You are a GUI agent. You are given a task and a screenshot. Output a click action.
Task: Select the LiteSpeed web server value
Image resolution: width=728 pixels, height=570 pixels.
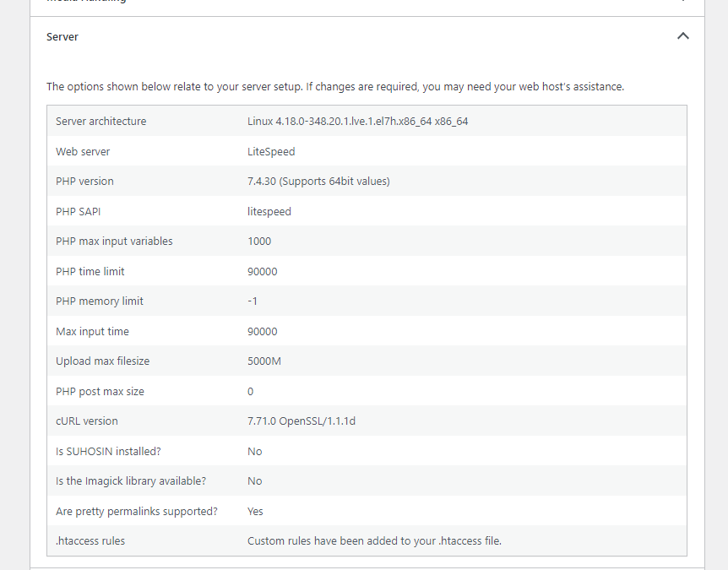pos(271,152)
